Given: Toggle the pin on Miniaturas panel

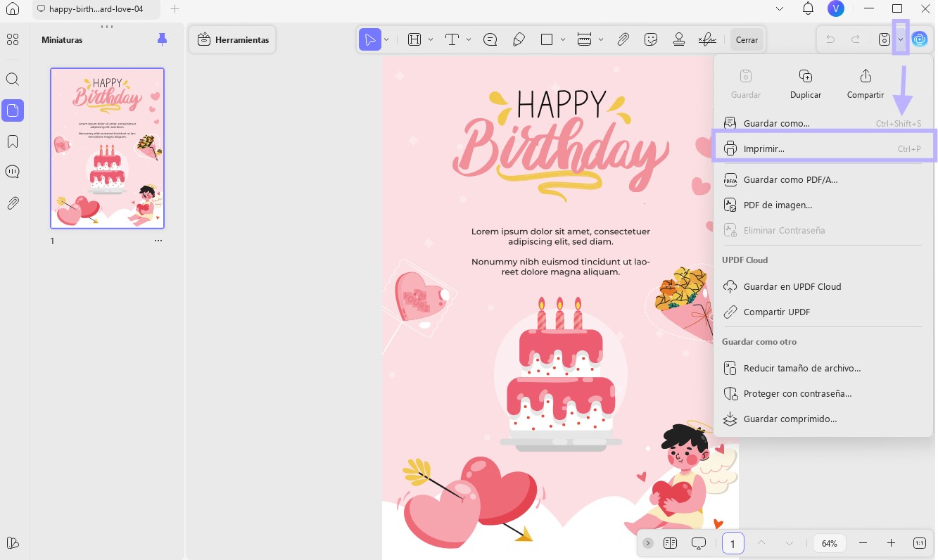Looking at the screenshot, I should coord(163,40).
